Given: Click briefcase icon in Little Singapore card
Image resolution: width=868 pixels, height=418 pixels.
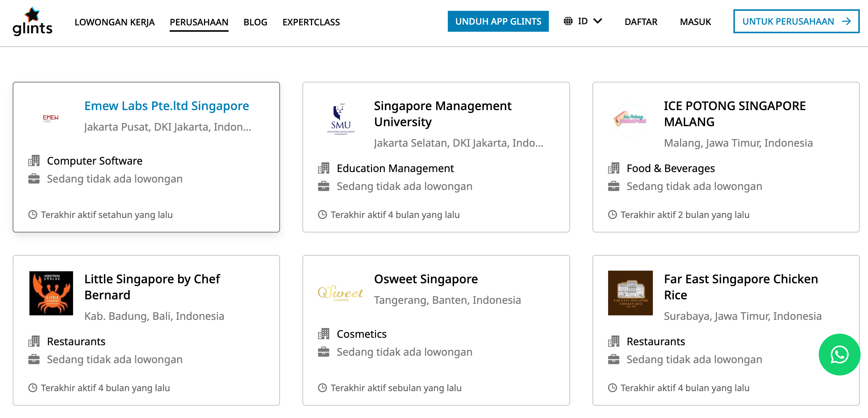Looking at the screenshot, I should [x=34, y=359].
